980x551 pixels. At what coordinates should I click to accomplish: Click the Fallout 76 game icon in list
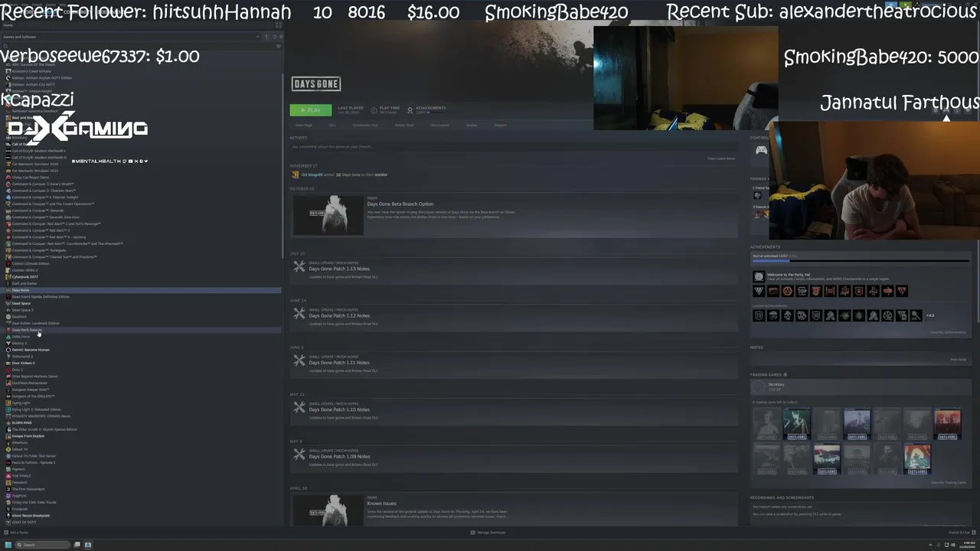pyautogui.click(x=8, y=449)
